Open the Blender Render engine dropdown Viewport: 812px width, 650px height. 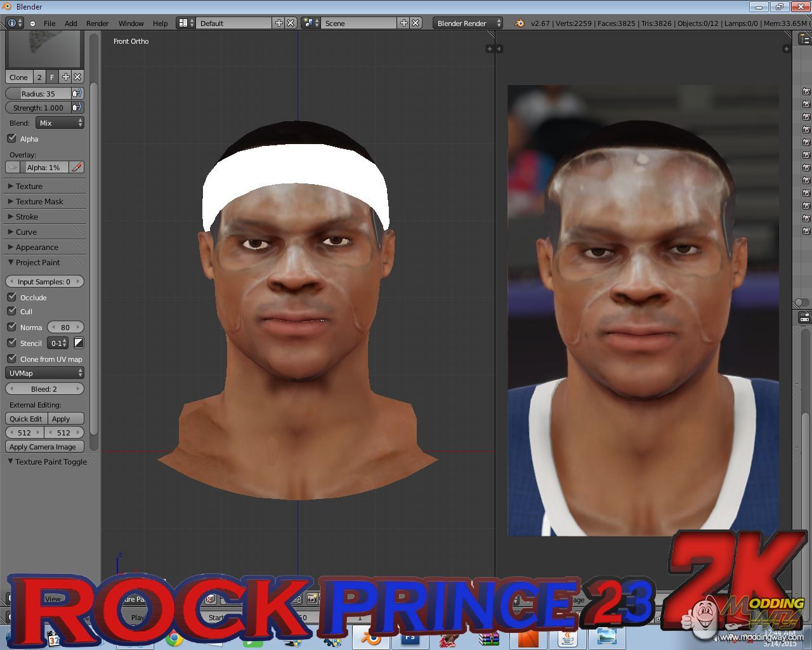[468, 23]
